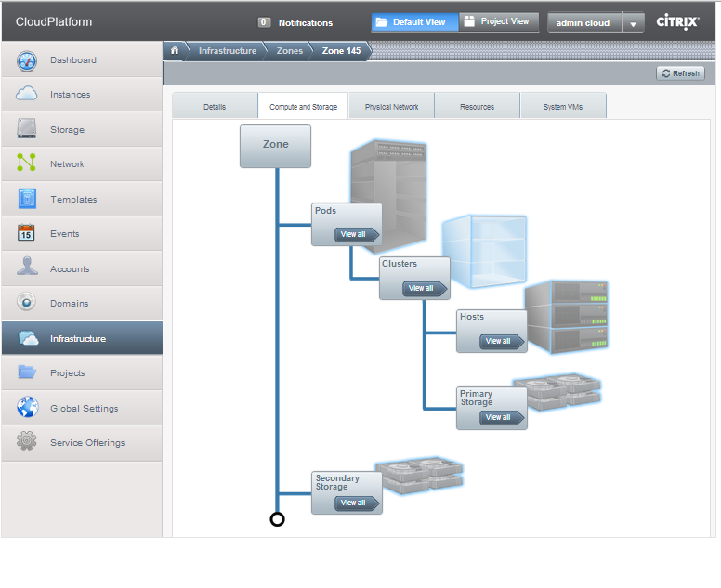
Task: Click the Dashboard speedometer icon
Action: (27, 60)
